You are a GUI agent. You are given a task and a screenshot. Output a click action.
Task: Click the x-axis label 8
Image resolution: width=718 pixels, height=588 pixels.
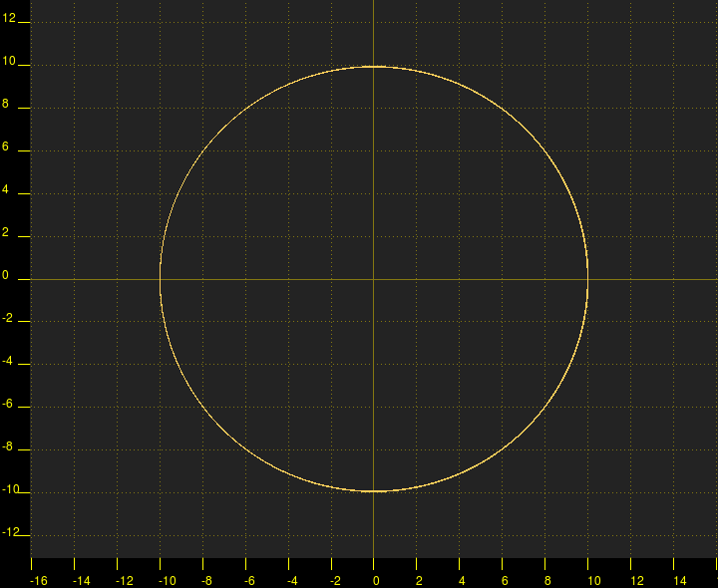pyautogui.click(x=547, y=581)
